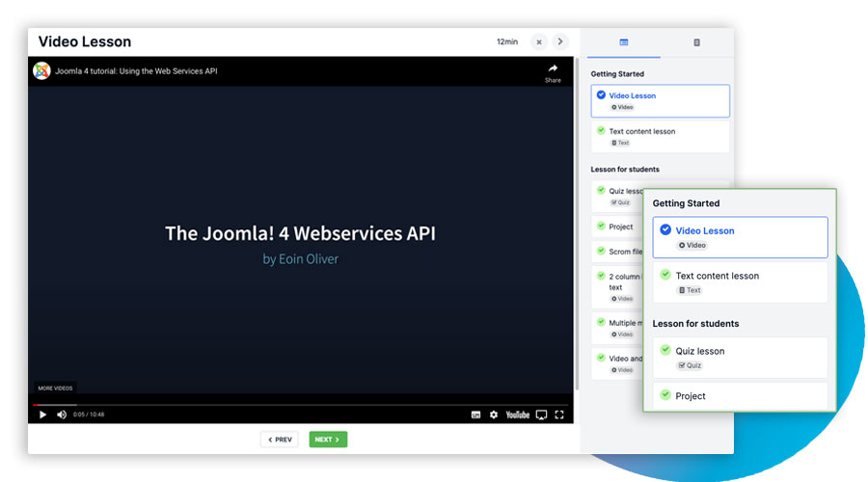Image resolution: width=868 pixels, height=482 pixels.
Task: Open MORE VIDEOS overlay
Action: 55,388
